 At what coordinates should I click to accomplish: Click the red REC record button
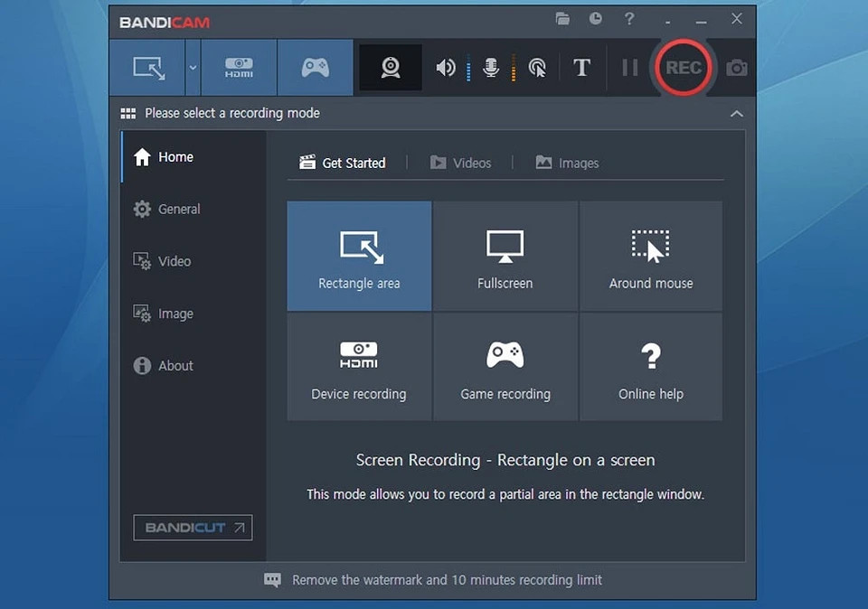coord(684,68)
